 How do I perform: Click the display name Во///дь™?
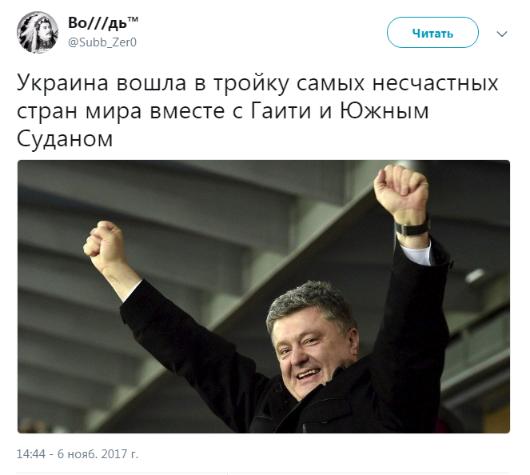[103, 23]
